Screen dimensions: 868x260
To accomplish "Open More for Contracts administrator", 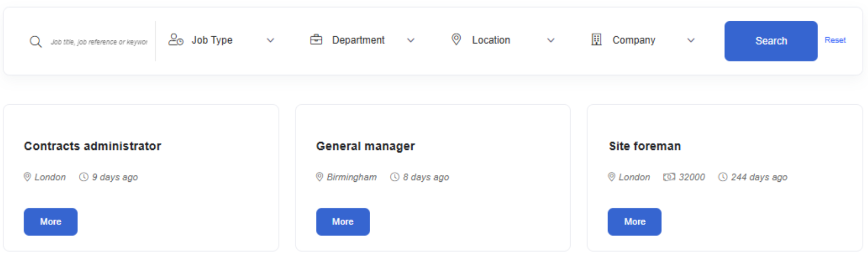I will click(51, 222).
